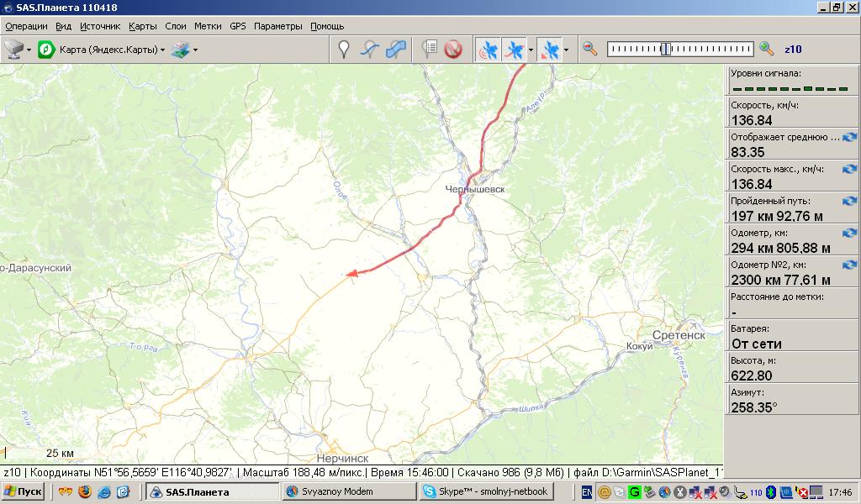Image resolution: width=861 pixels, height=504 pixels.
Task: Click the tile source (satellite dish) icon
Action: (x=13, y=50)
